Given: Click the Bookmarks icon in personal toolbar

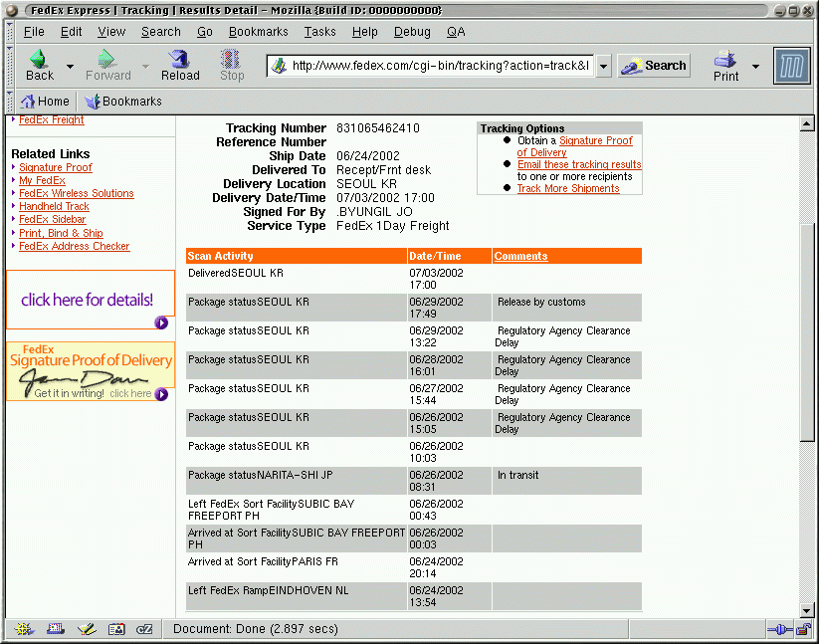Looking at the screenshot, I should 93,102.
